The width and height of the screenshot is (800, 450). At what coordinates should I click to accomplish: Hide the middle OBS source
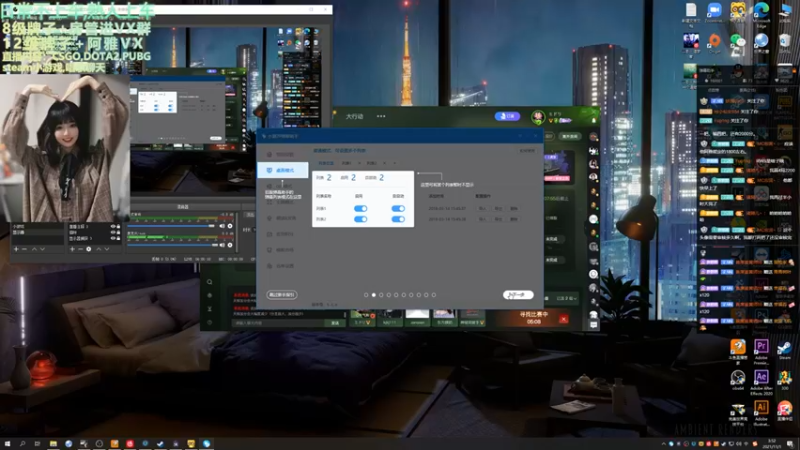pos(113,232)
